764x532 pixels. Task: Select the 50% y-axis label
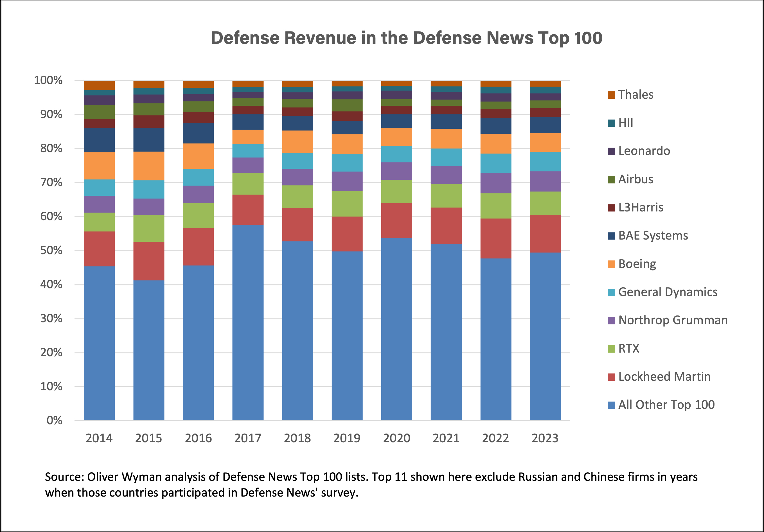click(51, 251)
